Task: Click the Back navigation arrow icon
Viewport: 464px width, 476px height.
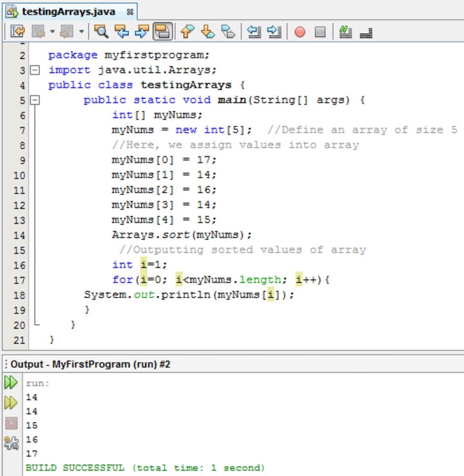Action: (x=39, y=31)
